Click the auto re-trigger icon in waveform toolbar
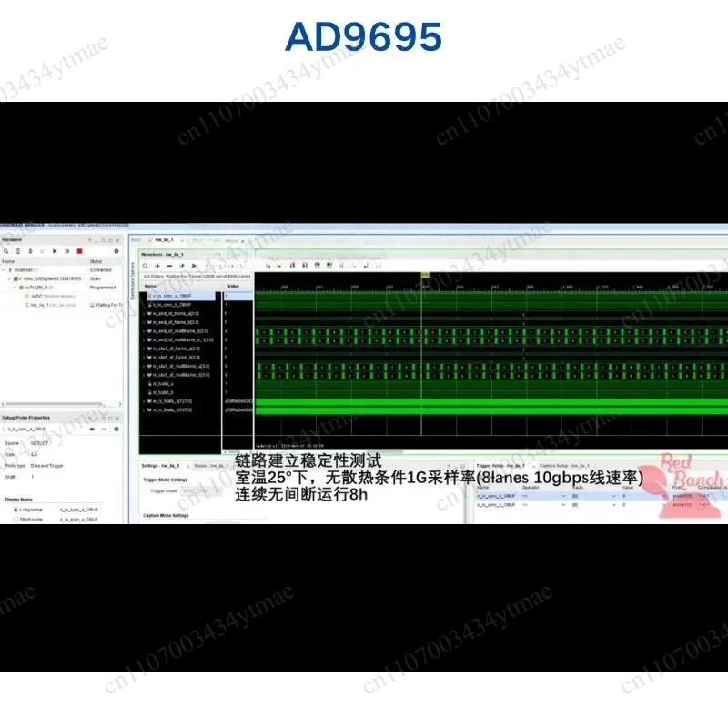 pyautogui.click(x=182, y=266)
